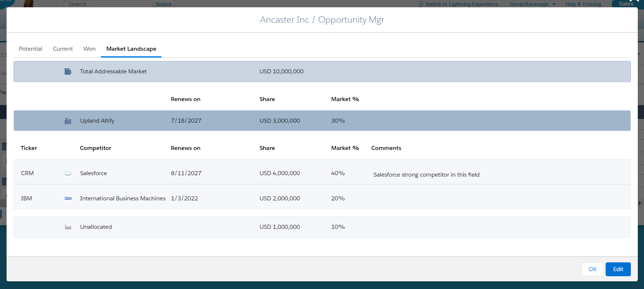Click the IBM ticker cell
The width and height of the screenshot is (644, 289).
point(26,199)
